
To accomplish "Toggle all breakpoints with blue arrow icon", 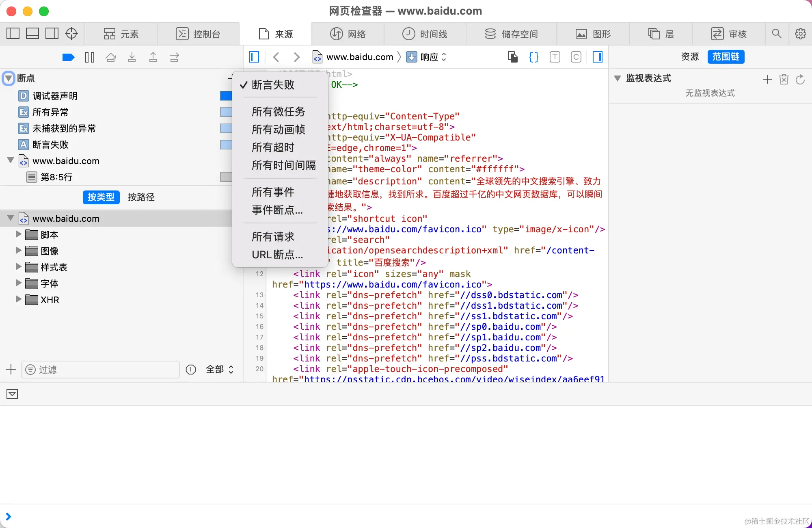I will (x=68, y=57).
